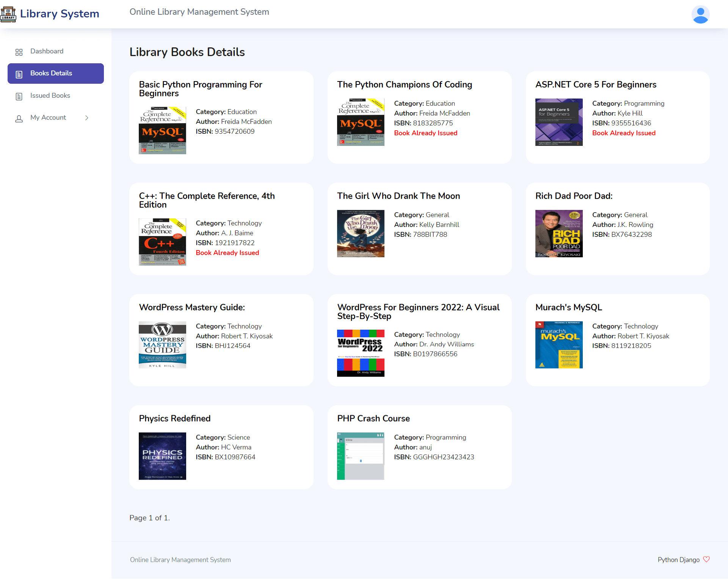Click the C++ Complete Reference book cover
This screenshot has width=728, height=579.
pyautogui.click(x=162, y=242)
